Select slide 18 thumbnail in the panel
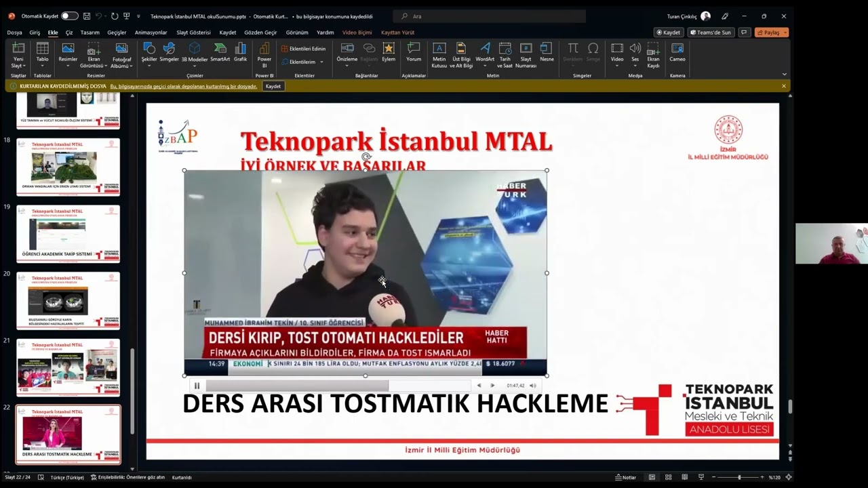The height and width of the screenshot is (488, 868). point(68,167)
